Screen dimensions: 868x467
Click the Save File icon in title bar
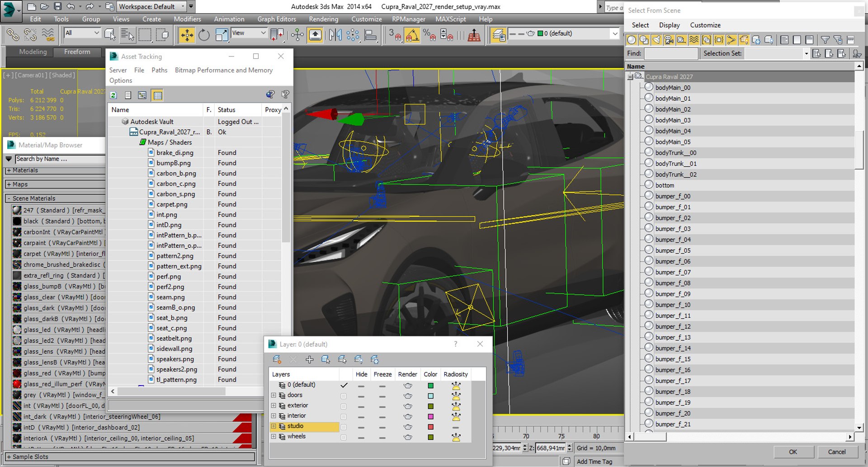[57, 6]
